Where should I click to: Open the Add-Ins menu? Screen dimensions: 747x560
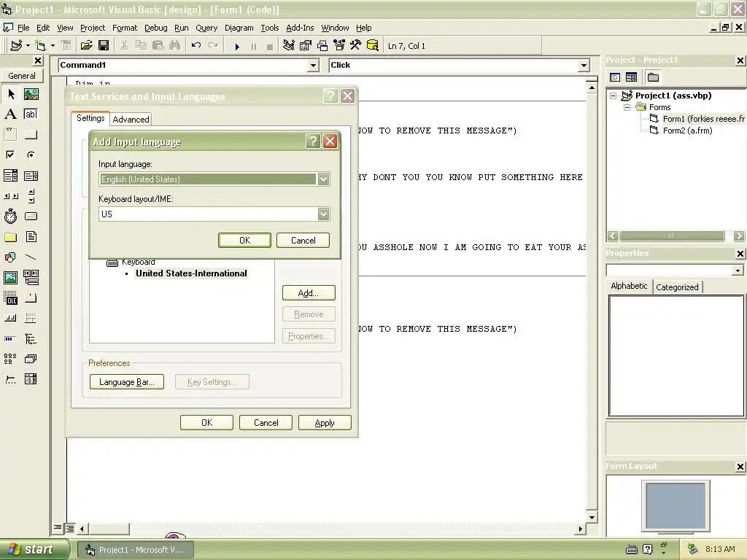pyautogui.click(x=300, y=28)
